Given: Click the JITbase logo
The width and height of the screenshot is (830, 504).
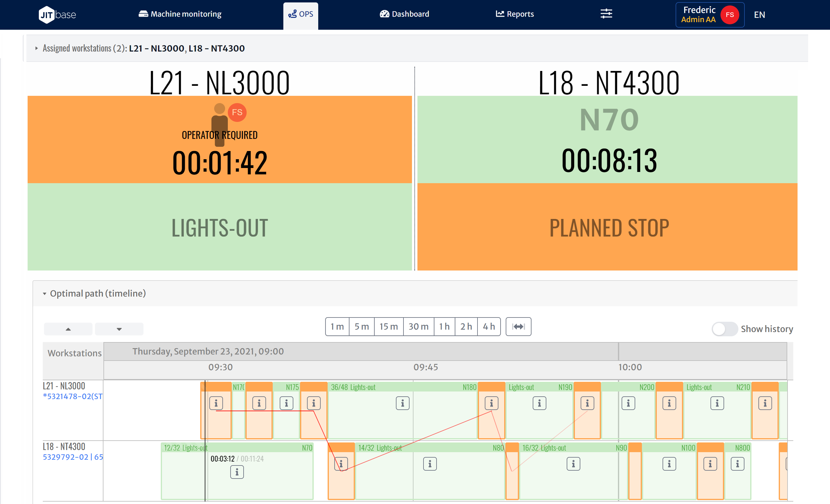Looking at the screenshot, I should [x=57, y=15].
